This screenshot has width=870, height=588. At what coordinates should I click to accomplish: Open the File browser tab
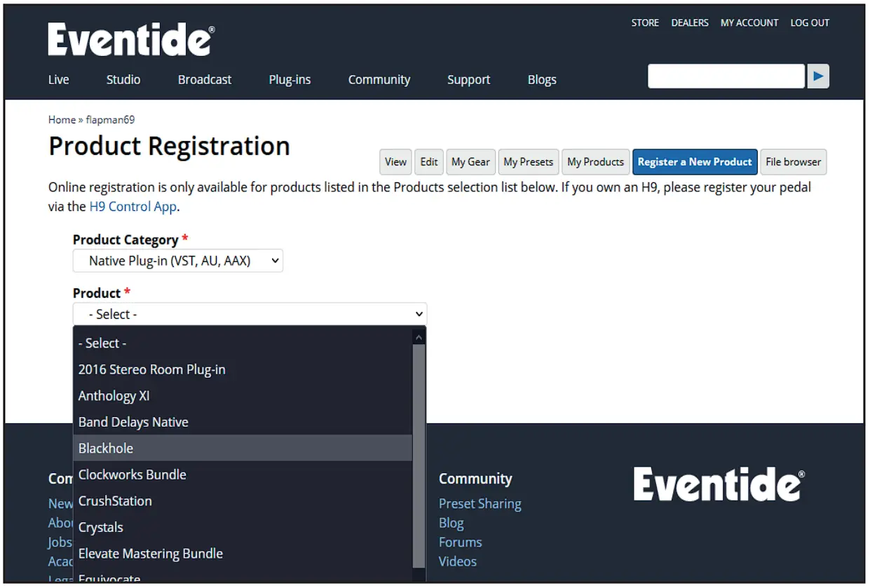coord(793,162)
